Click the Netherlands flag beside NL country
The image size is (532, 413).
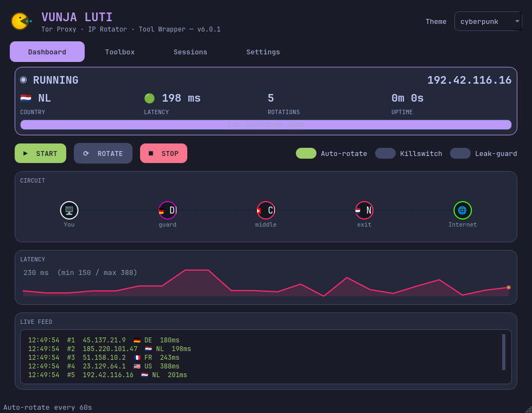click(26, 98)
